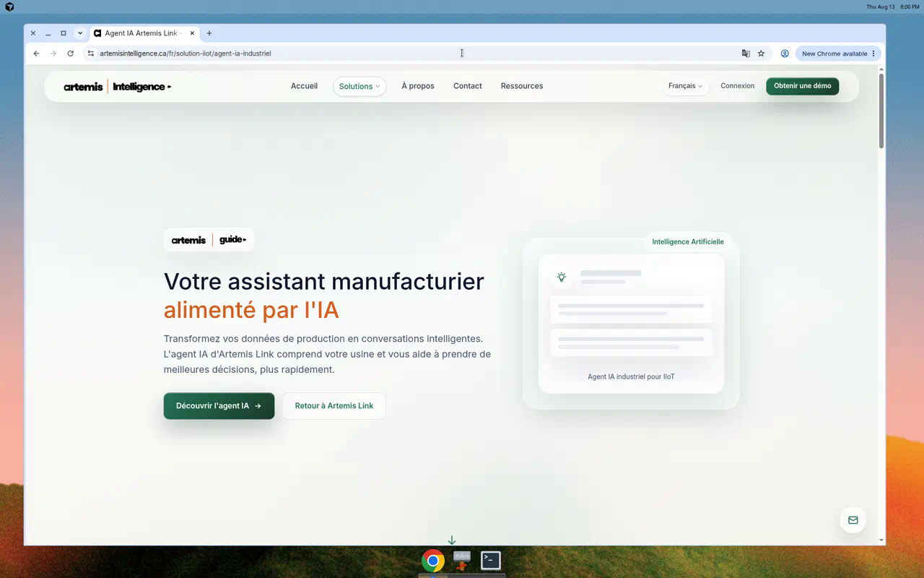Click the artemis guide logo badge
Screen dimensions: 924x578
tap(209, 240)
